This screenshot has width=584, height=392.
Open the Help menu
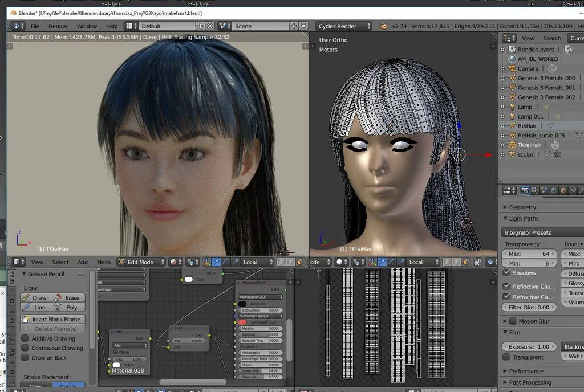point(111,26)
